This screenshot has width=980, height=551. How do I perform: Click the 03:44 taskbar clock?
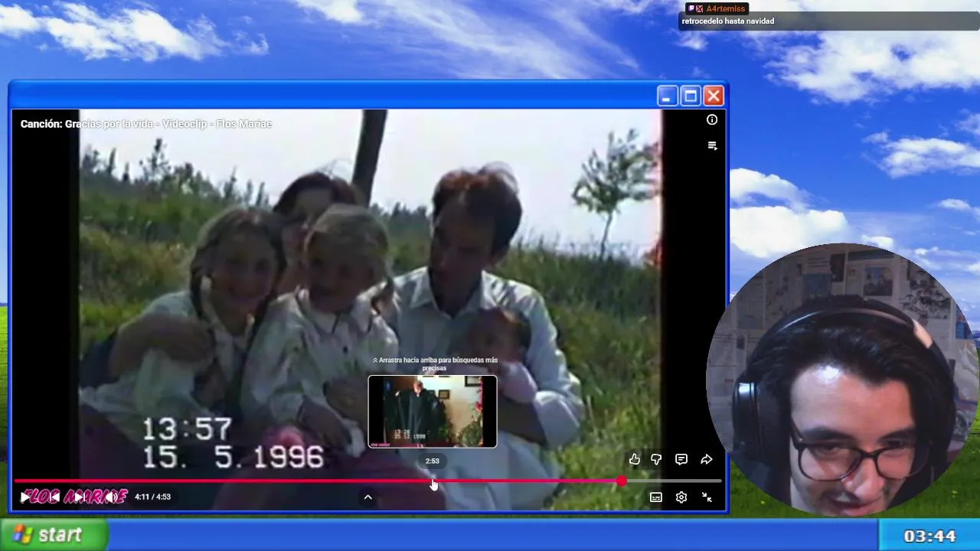(929, 536)
